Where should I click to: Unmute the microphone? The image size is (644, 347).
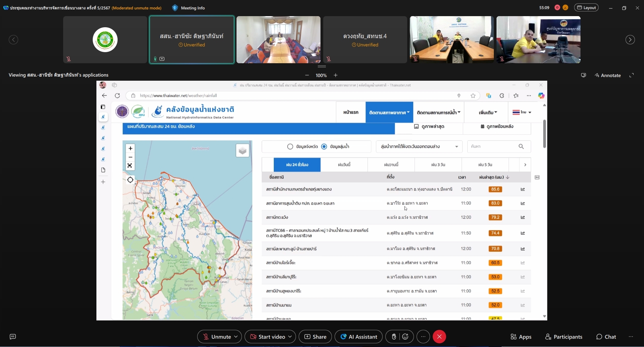217,337
